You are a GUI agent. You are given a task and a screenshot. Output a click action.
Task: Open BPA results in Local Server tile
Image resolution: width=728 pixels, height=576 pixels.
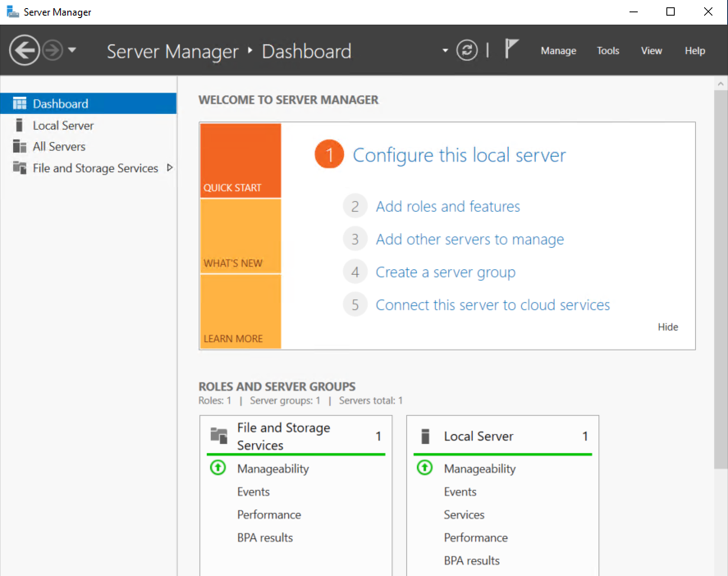tap(471, 560)
